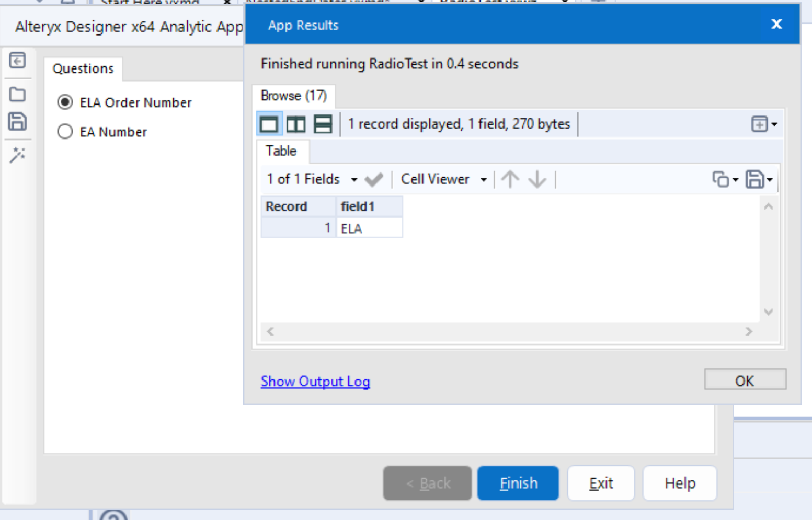Screen dimensions: 812x520
Task: Open a workflow using the folder icon
Action: (18, 94)
